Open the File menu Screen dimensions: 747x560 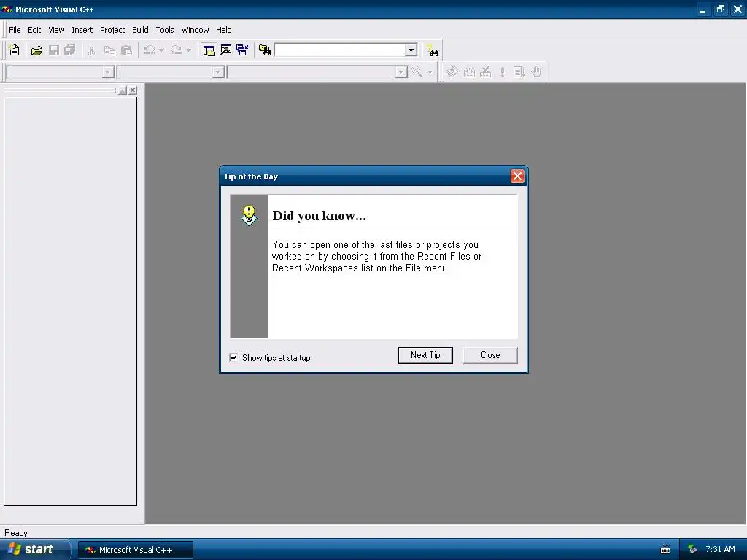pos(15,30)
